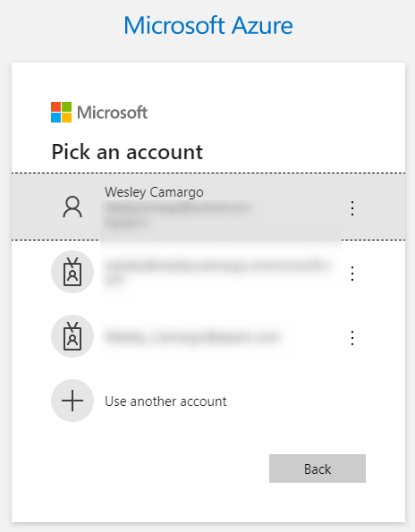The image size is (415, 532).
Task: Click the Back button
Action: (x=318, y=469)
